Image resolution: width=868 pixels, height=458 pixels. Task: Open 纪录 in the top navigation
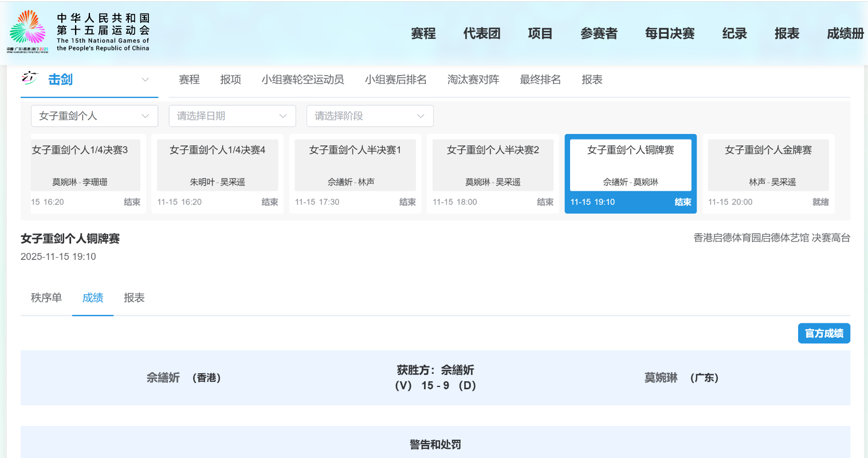(x=734, y=34)
